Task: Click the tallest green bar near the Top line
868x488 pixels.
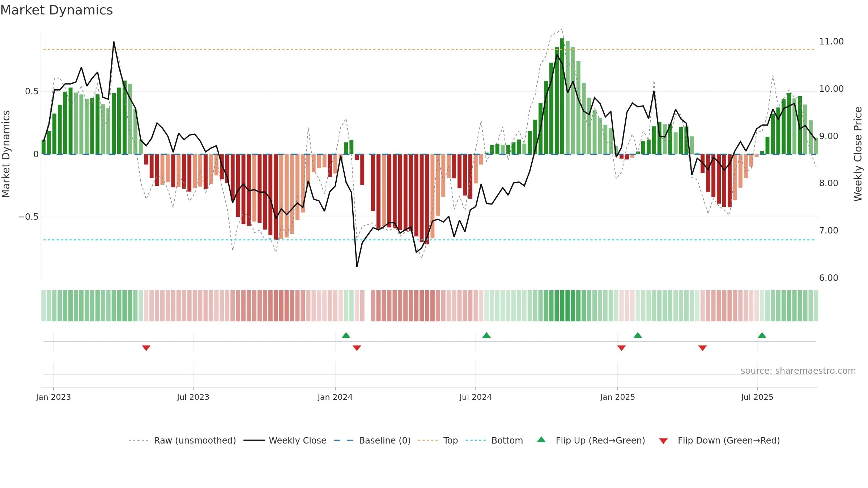Action: coord(562,96)
